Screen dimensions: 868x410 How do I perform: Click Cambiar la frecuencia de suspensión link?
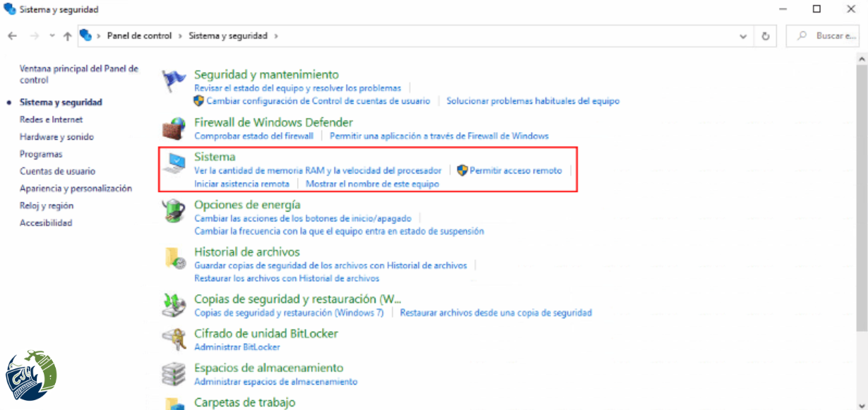(x=339, y=231)
